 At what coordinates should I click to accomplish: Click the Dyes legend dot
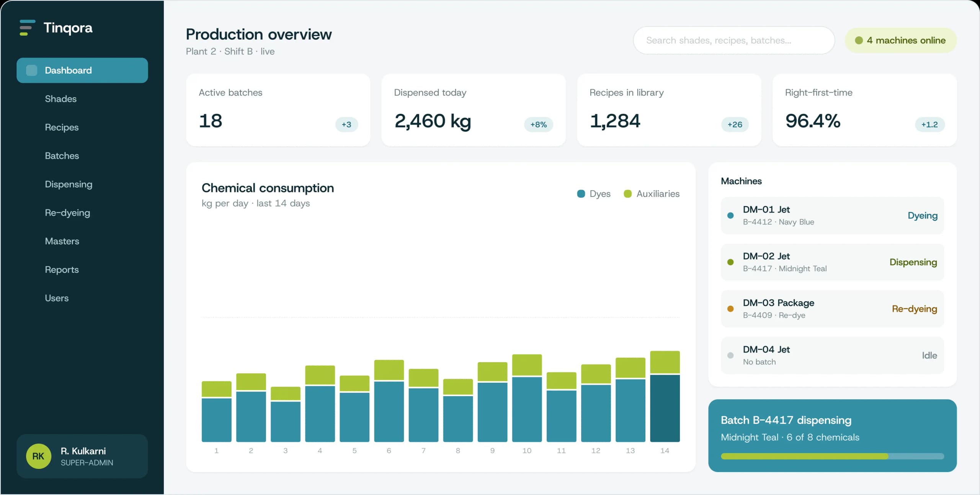(581, 194)
